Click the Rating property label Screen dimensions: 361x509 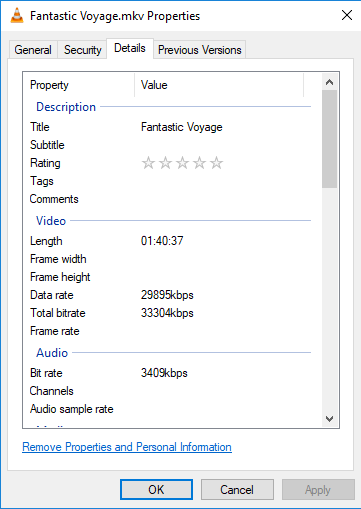45,163
